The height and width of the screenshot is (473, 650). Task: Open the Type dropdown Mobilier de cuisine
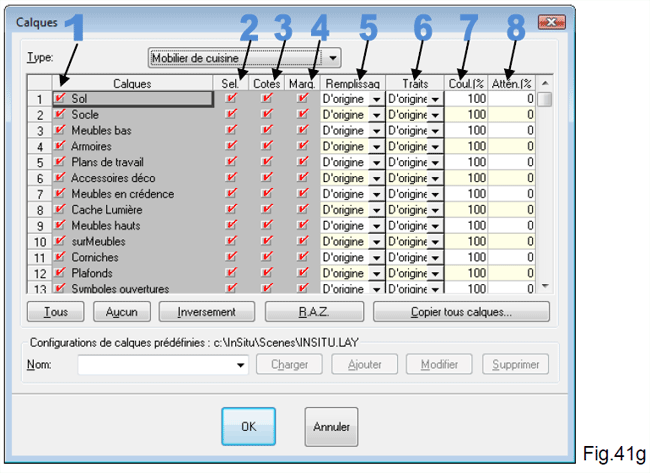pos(332,58)
